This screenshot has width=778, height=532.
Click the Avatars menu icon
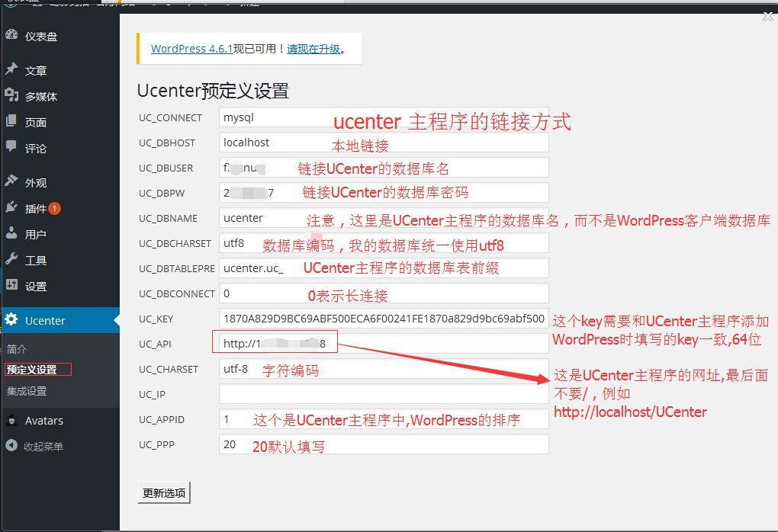pyautogui.click(x=11, y=421)
